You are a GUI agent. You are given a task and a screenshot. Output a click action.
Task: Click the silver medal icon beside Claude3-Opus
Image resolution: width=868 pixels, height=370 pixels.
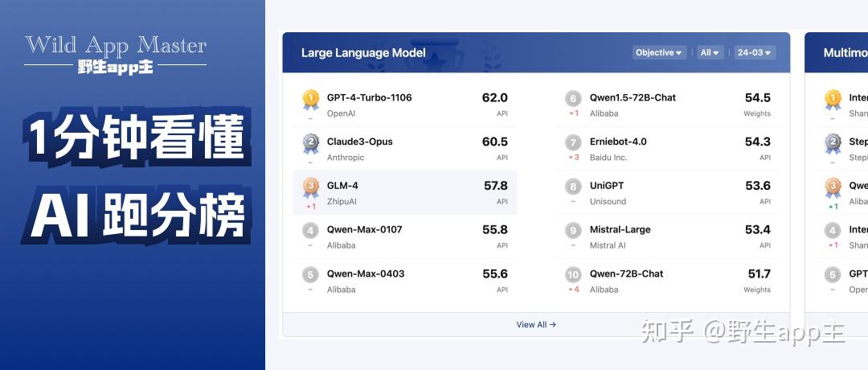(310, 143)
